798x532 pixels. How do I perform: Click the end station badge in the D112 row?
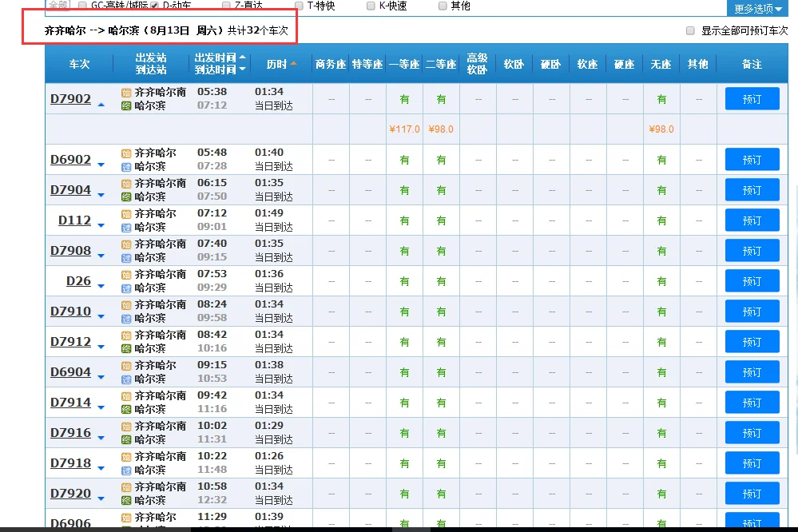125,225
